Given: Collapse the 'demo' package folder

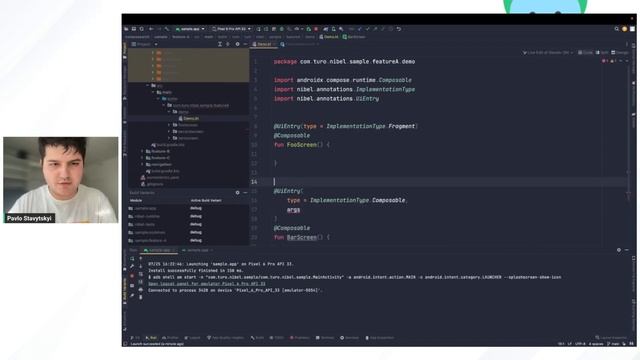Looking at the screenshot, I should pos(169,112).
